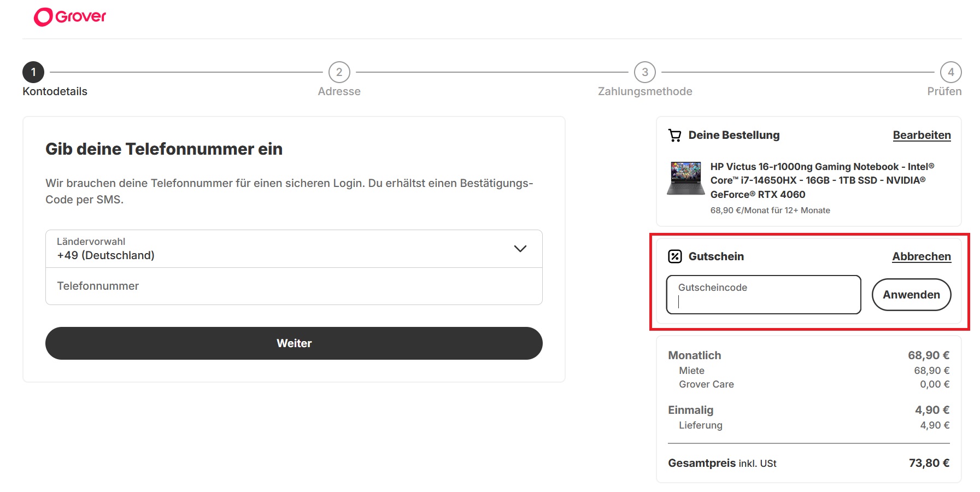The width and height of the screenshot is (980, 492).
Task: Click the 'Gib deine Telefonnummer ein' heading
Action: [x=164, y=149]
